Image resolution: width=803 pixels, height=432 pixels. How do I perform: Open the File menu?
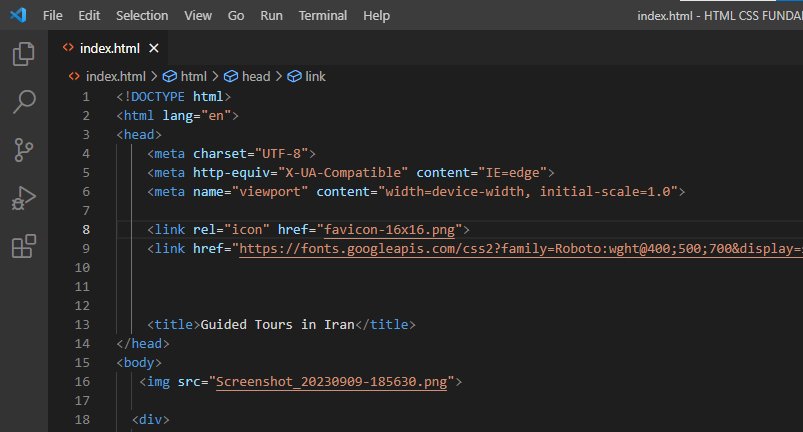[x=53, y=16]
